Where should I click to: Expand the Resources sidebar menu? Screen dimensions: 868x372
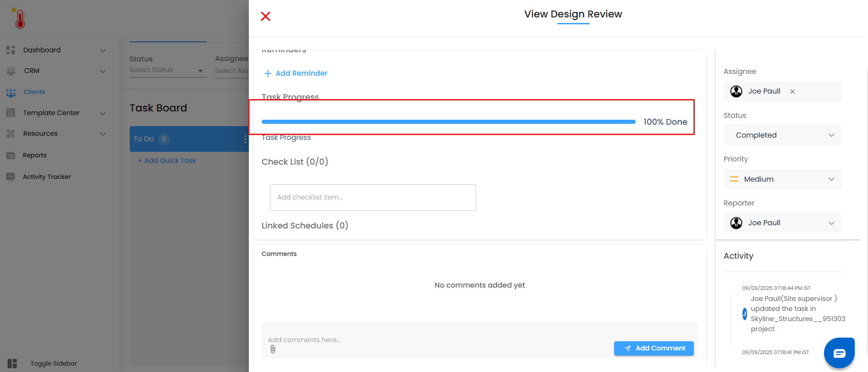click(103, 134)
